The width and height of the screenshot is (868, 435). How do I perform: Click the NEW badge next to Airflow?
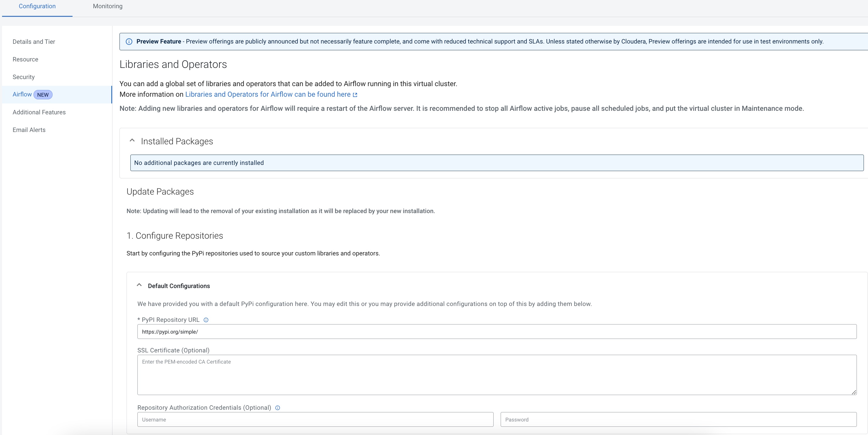pyautogui.click(x=43, y=95)
